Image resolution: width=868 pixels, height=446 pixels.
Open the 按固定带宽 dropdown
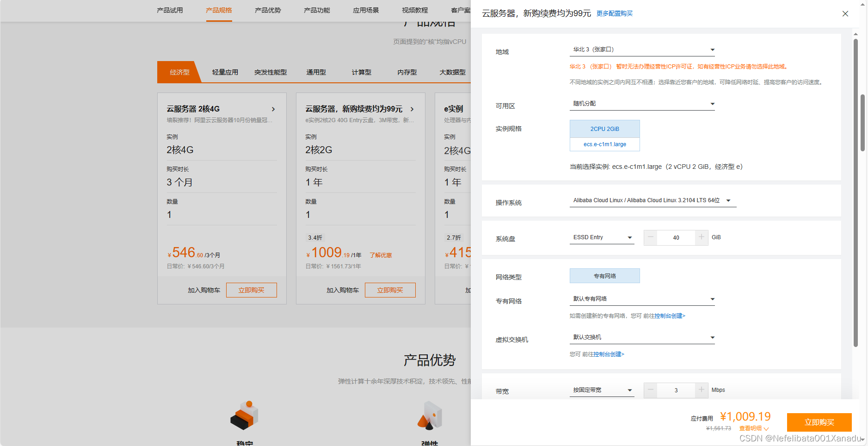(x=602, y=390)
